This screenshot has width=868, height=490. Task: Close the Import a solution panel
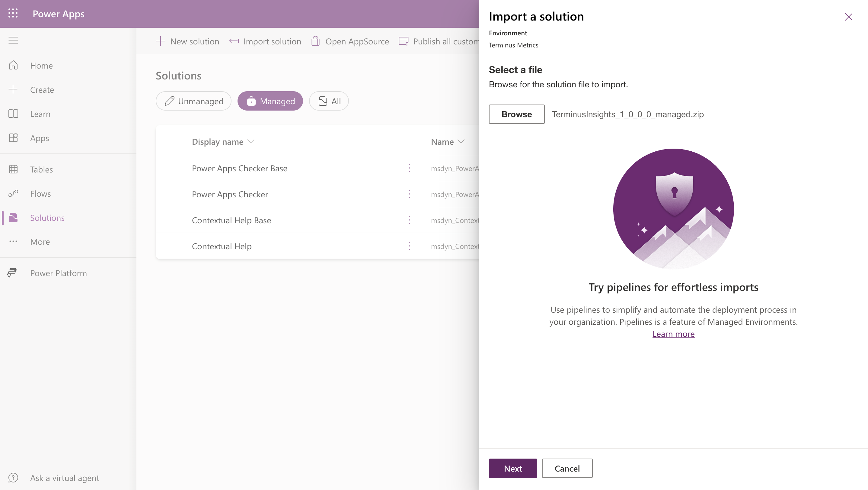click(x=848, y=17)
